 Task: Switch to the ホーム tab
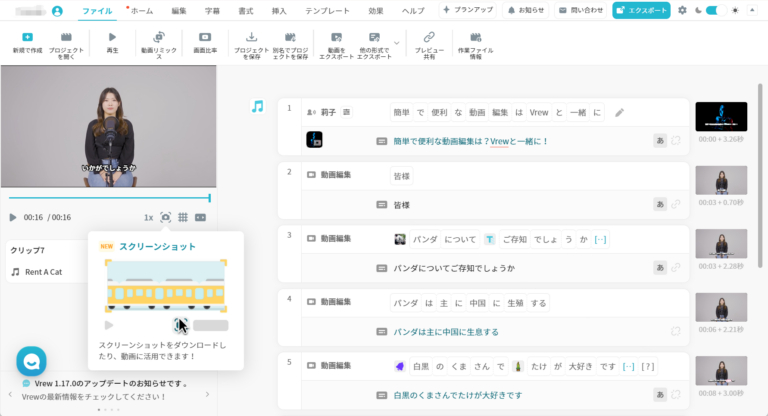coord(142,11)
